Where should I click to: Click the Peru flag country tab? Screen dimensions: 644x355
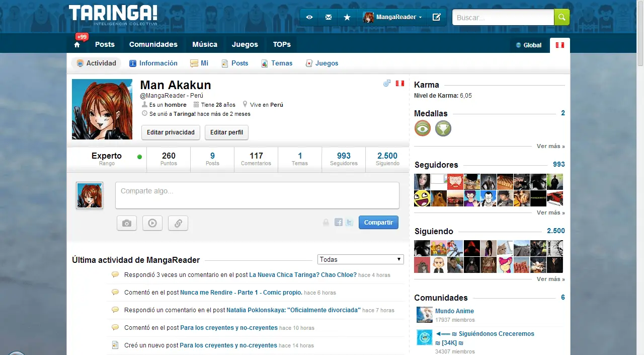tap(560, 45)
